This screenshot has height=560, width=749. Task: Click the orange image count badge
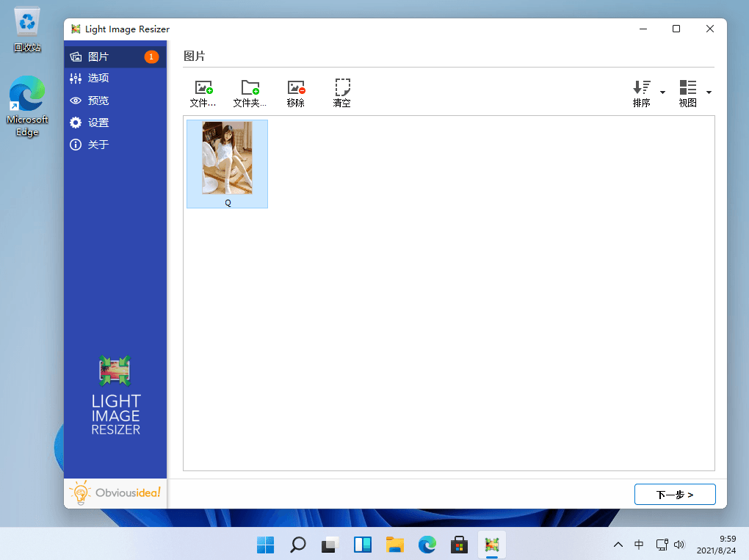[151, 57]
